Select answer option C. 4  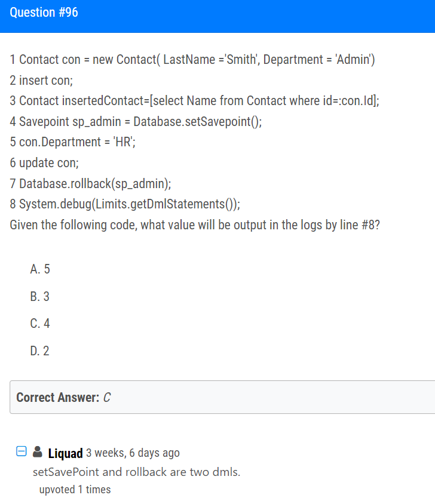tap(40, 323)
